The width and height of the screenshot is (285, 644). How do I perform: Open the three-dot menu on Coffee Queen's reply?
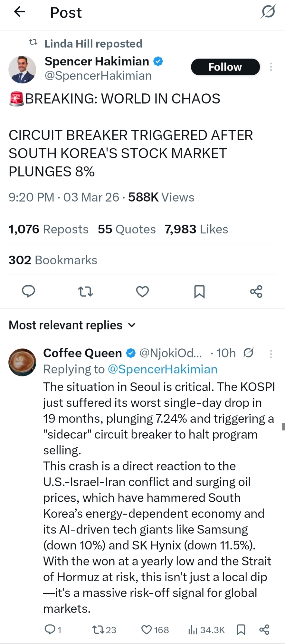point(271,354)
